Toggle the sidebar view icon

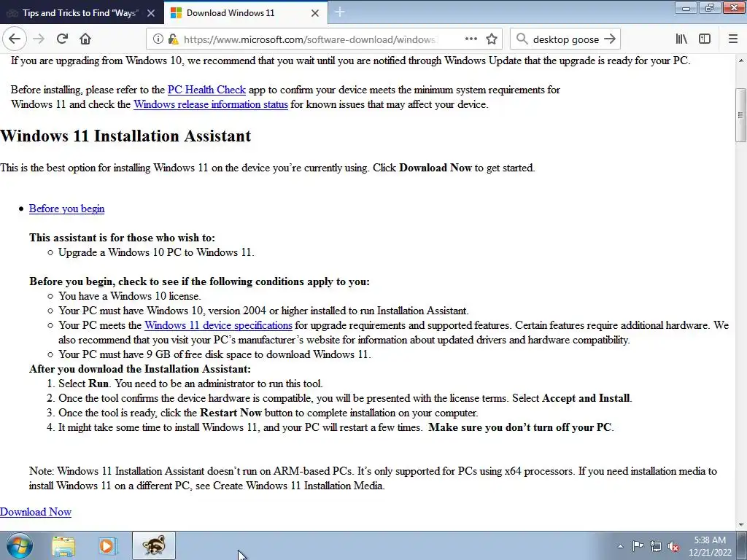click(x=705, y=39)
